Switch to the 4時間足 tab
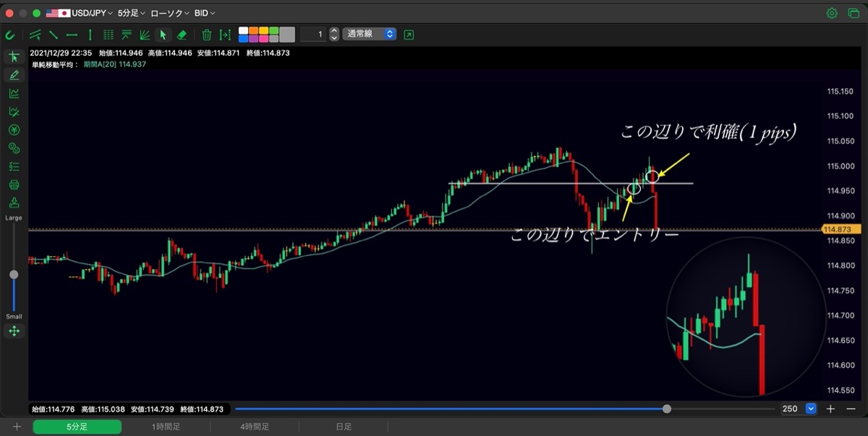The image size is (868, 436). click(x=255, y=427)
